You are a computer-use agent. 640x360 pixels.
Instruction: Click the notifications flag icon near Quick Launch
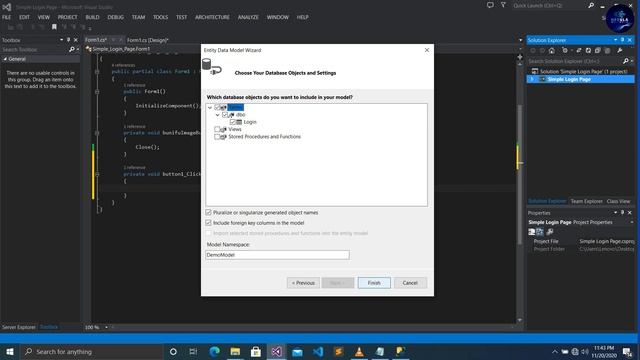coord(503,5)
